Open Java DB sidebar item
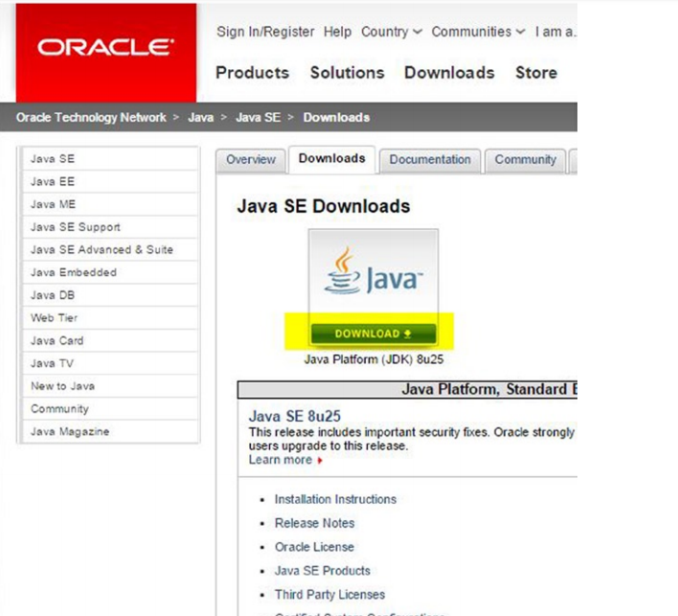 110,295
